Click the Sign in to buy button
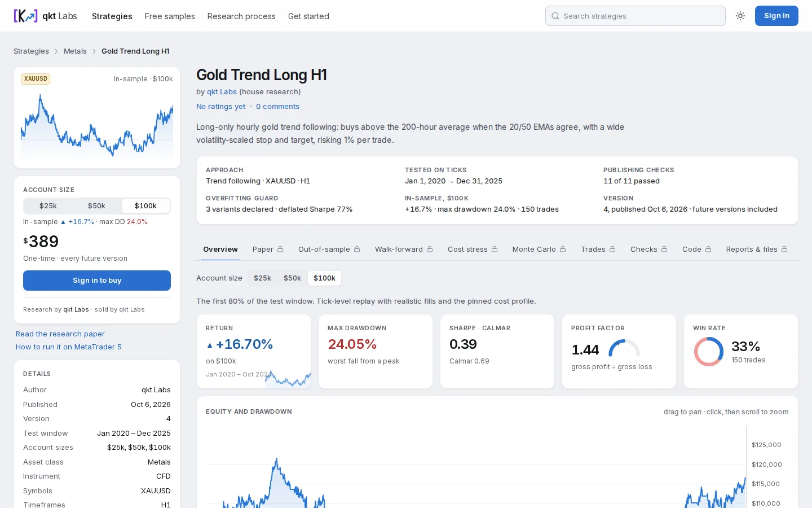 (97, 281)
